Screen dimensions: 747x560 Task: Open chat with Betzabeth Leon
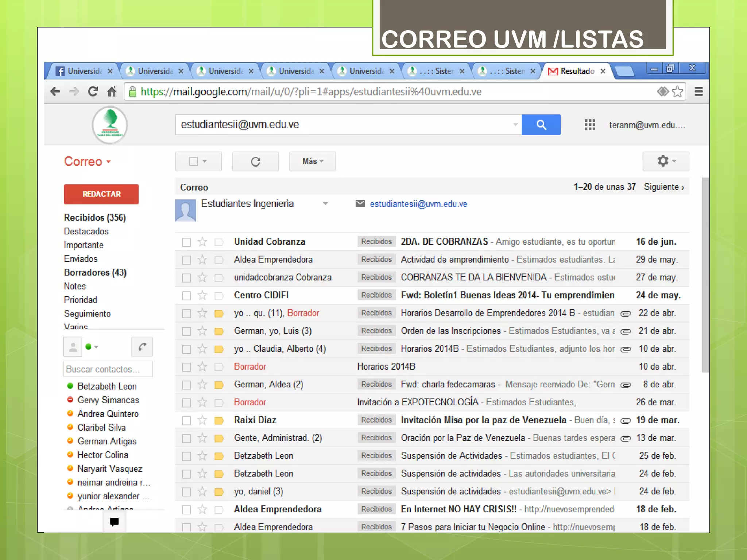[x=107, y=386]
